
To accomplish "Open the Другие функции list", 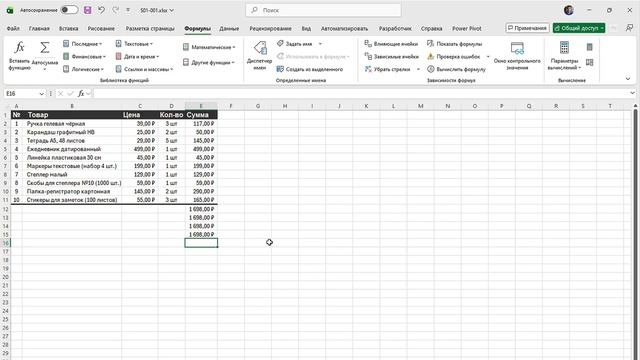I will 209,62.
